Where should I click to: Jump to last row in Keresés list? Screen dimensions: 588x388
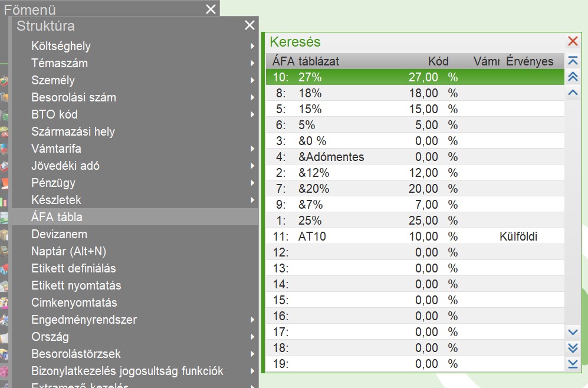pyautogui.click(x=573, y=364)
